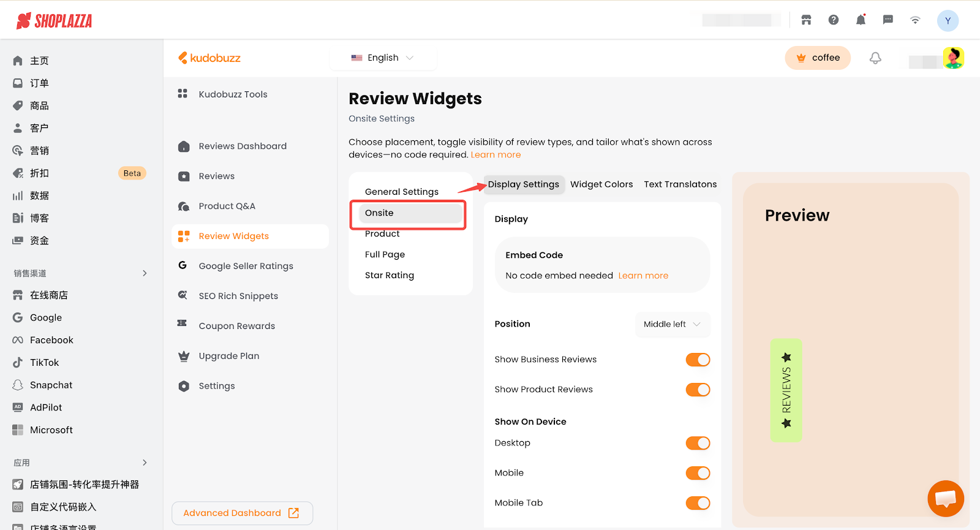
Task: Open Shoplazza notifications bell in header
Action: coord(861,20)
